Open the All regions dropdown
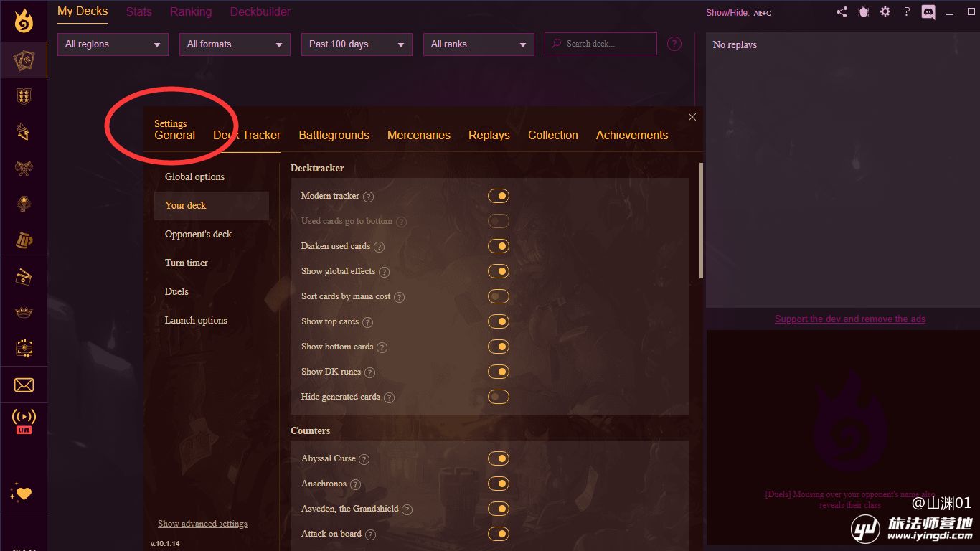This screenshot has height=551, width=980. [x=113, y=44]
